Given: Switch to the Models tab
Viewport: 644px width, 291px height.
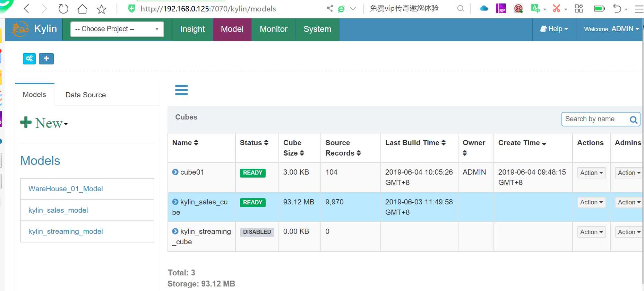Looking at the screenshot, I should (34, 95).
